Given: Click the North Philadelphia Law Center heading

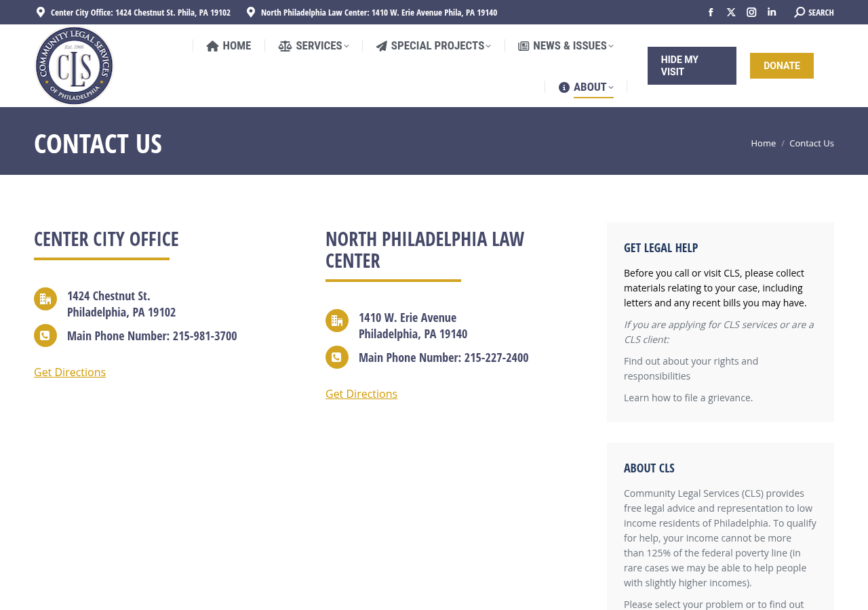Looking at the screenshot, I should click(425, 249).
